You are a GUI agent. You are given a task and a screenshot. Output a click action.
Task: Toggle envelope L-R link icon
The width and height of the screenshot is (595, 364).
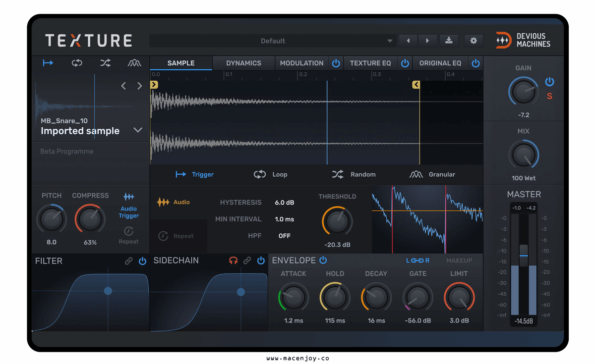click(418, 260)
